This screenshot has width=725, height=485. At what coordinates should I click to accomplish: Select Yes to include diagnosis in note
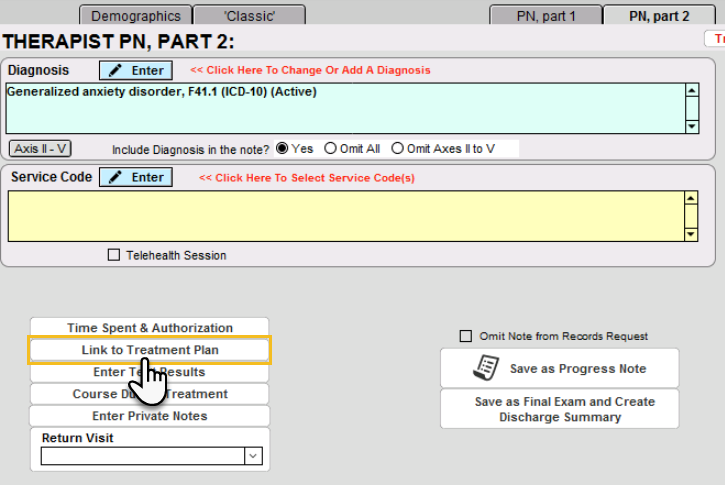click(x=282, y=148)
